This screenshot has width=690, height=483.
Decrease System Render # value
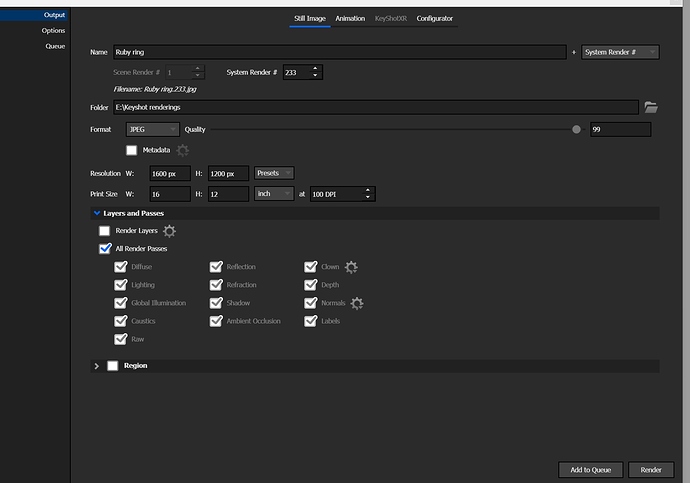[x=315, y=75]
